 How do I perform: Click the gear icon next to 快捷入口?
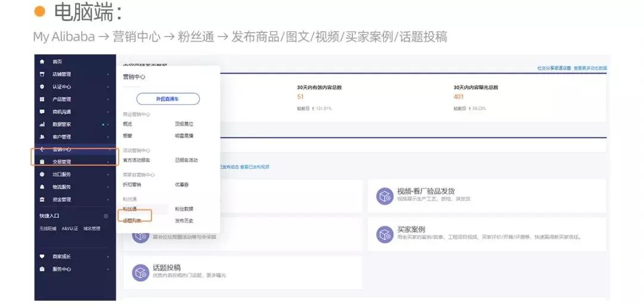click(x=106, y=216)
